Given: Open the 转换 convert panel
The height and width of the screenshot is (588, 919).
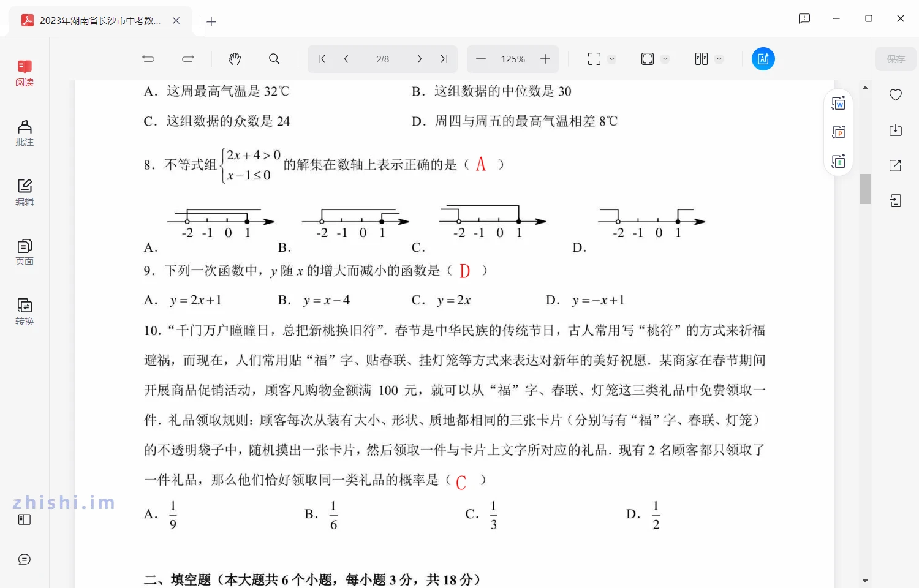Looking at the screenshot, I should [x=25, y=312].
